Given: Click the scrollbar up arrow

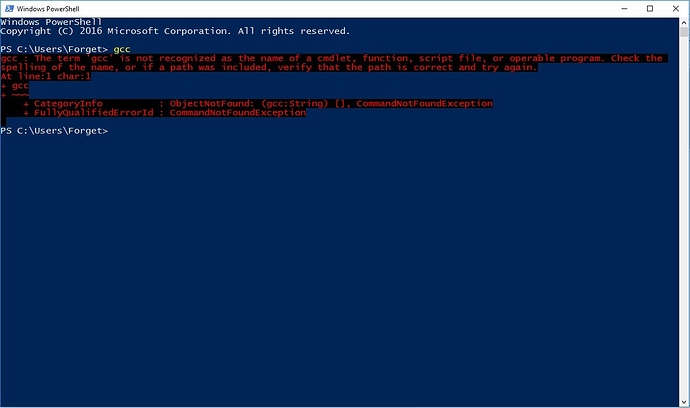Looking at the screenshot, I should [684, 22].
